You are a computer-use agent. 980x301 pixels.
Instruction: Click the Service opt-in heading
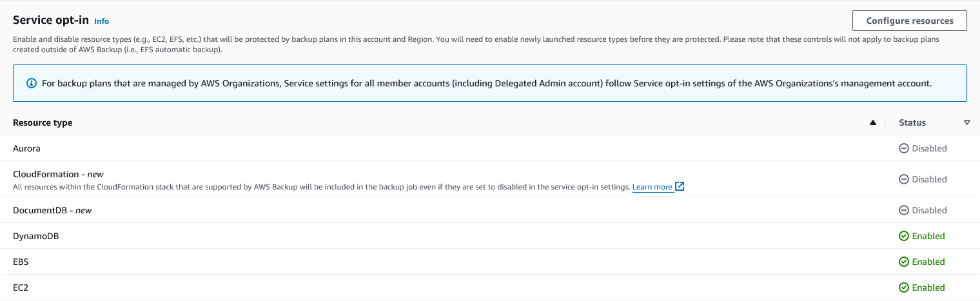tap(51, 20)
